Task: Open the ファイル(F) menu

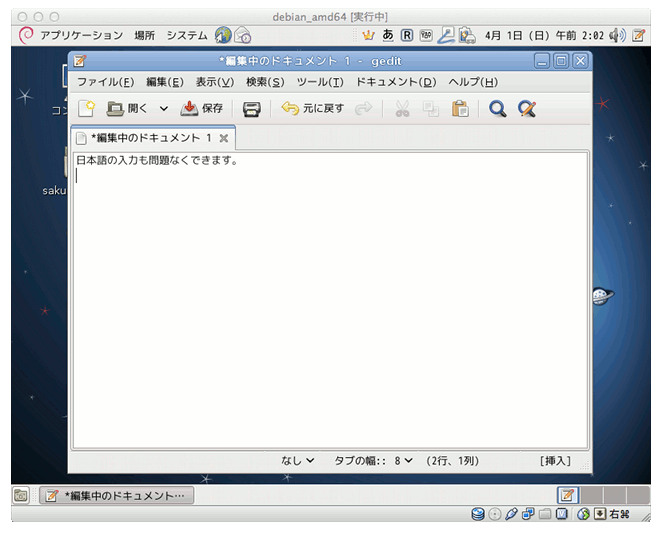Action: click(x=105, y=82)
